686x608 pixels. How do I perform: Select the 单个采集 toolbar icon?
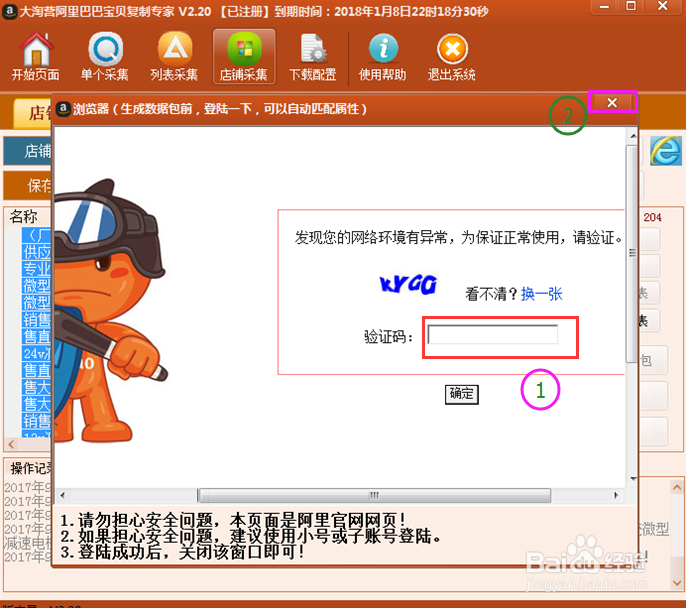click(x=105, y=57)
